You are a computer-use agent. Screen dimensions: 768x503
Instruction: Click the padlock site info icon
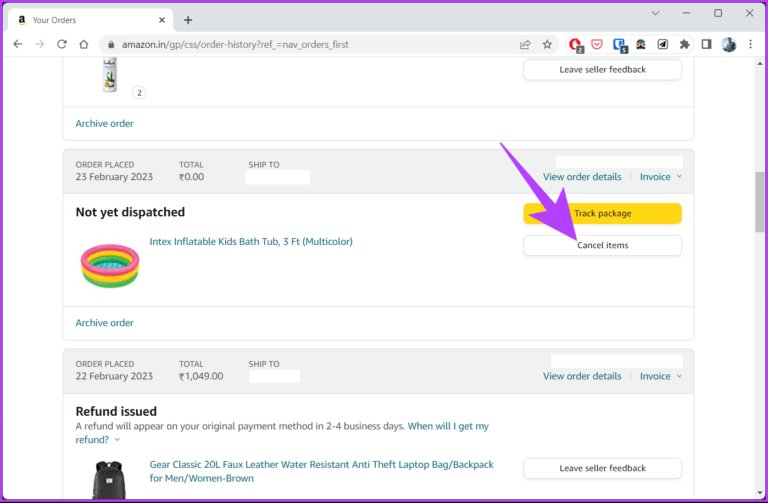(x=111, y=45)
